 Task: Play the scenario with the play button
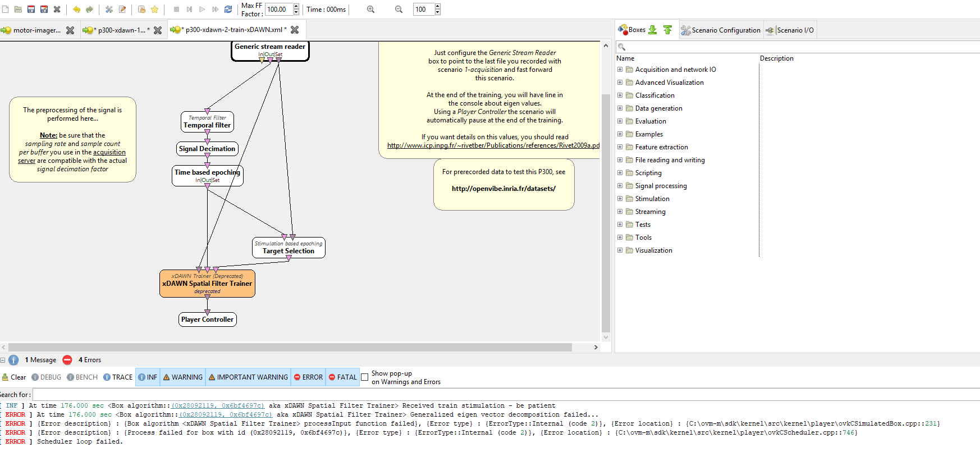click(x=202, y=9)
